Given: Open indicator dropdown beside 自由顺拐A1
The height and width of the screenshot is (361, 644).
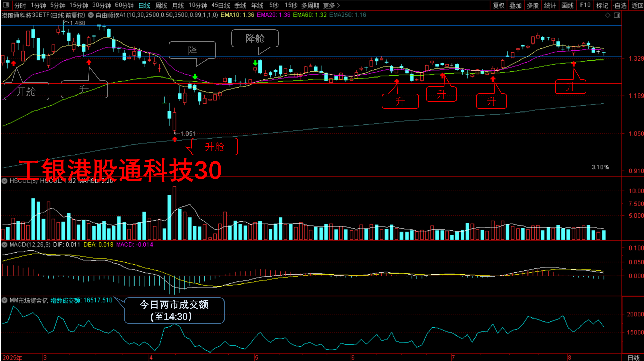Looking at the screenshot, I should coord(91,15).
